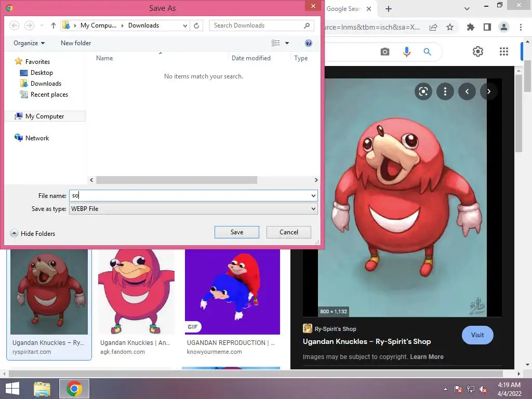Open Chrome tab search chevron

(467, 9)
